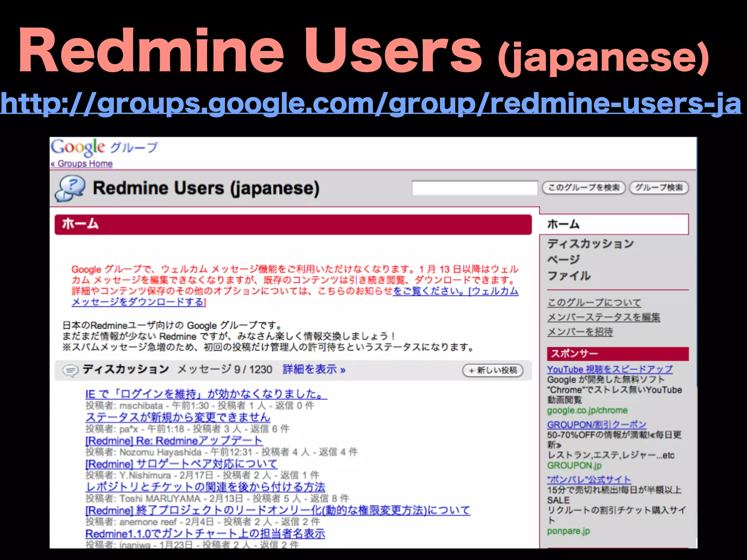Click poster line 投稿者: Toshi MARUYAMA

pos(217,499)
